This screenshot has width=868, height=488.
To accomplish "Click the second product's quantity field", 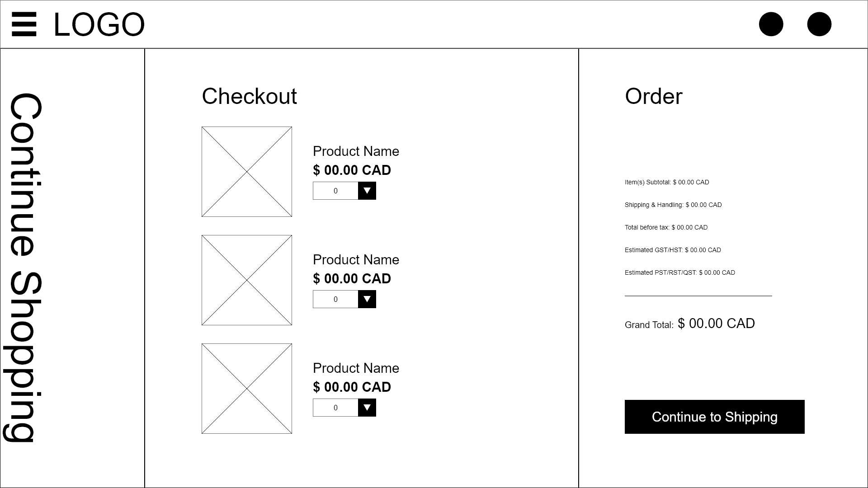I will (x=335, y=299).
